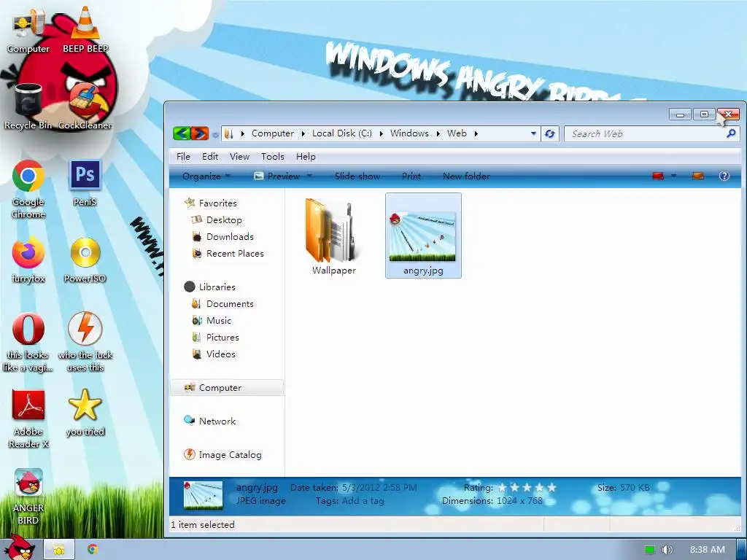Open the PowerISO desktop icon
The height and width of the screenshot is (560, 747).
coord(85,260)
